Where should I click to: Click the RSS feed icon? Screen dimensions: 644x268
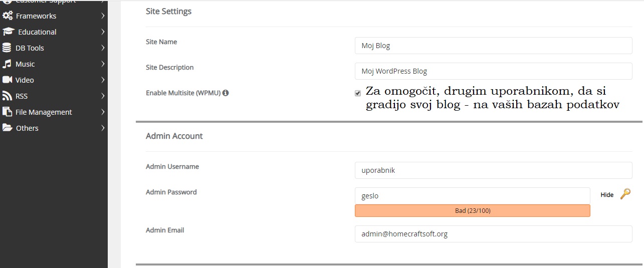(7, 96)
